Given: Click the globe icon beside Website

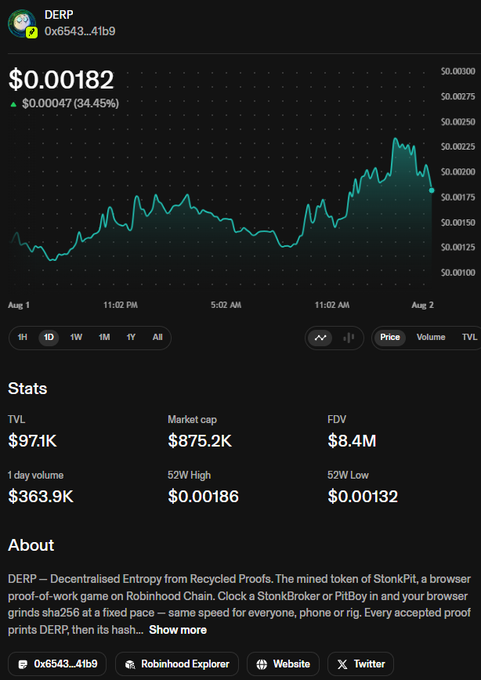Looking at the screenshot, I should 262,664.
